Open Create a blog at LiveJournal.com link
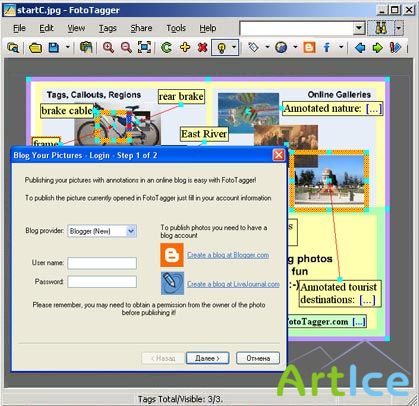Viewport: 419px width, 406px height. 233,284
